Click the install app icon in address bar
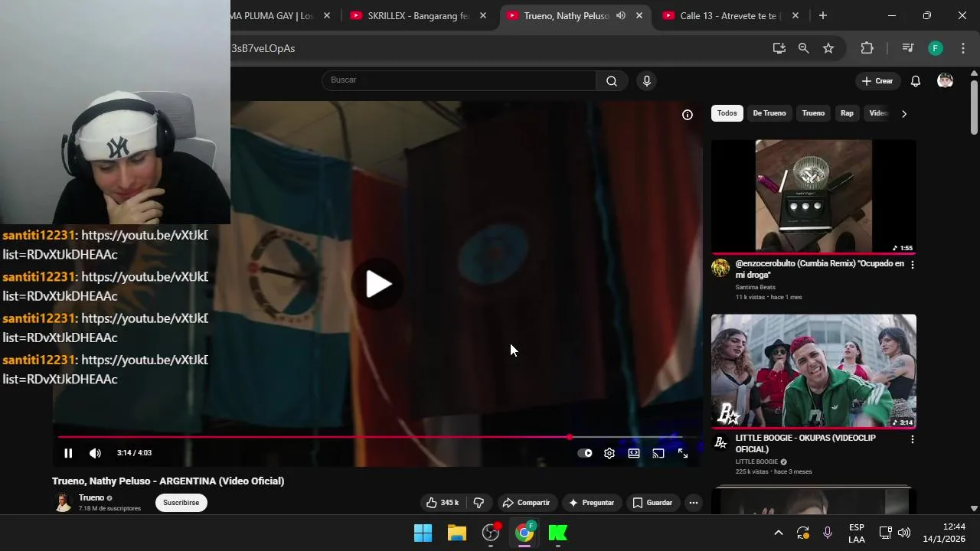The height and width of the screenshot is (551, 980). pyautogui.click(x=779, y=48)
